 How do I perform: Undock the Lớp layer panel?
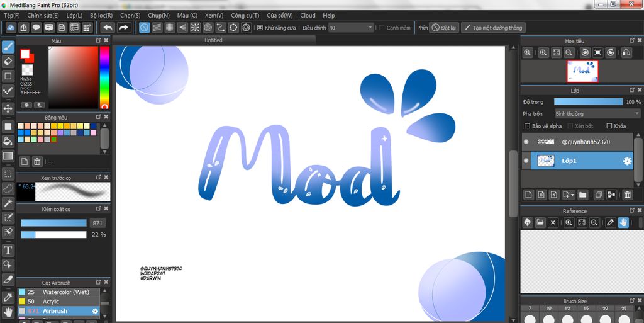(632, 89)
